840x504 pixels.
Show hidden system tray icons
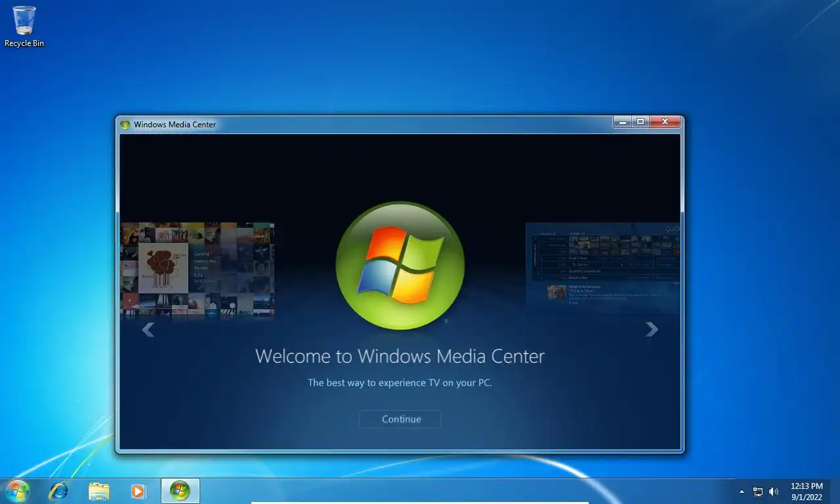[x=742, y=492]
